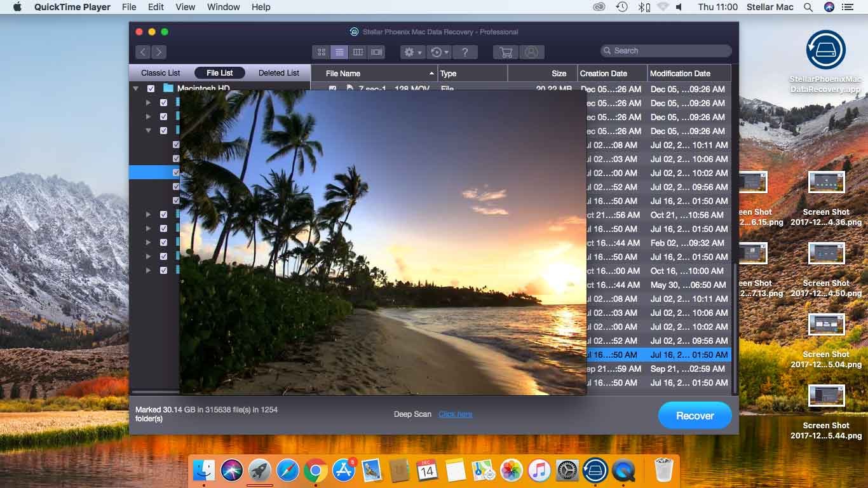The width and height of the screenshot is (868, 488).
Task: Click the file list vertical scrollbar
Action: click(735, 328)
